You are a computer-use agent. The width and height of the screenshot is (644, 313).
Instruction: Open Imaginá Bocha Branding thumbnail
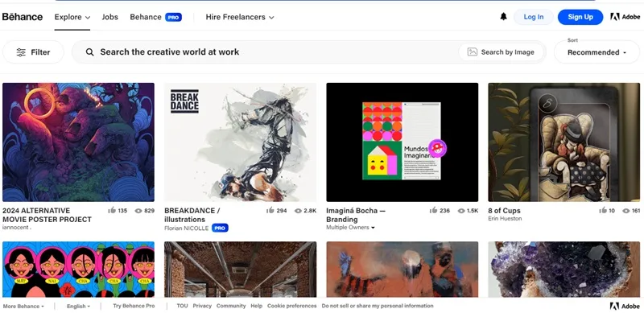tap(402, 142)
